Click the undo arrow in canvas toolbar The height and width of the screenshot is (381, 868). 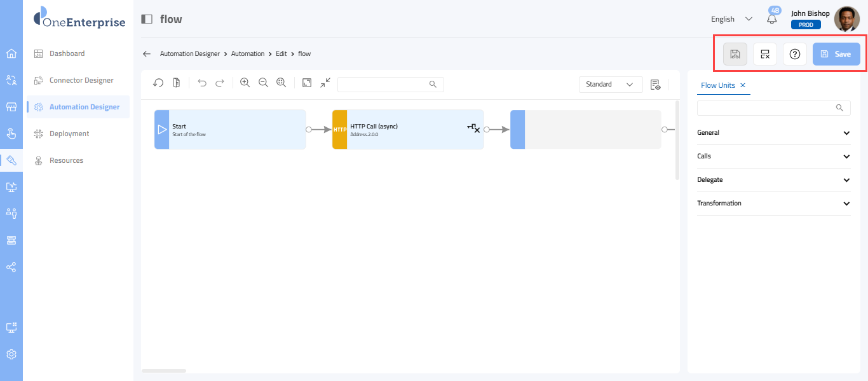202,83
